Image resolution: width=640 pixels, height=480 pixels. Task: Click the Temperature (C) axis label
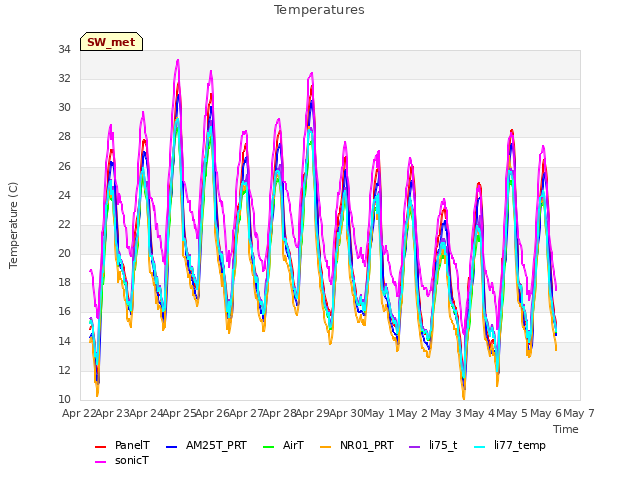(13, 225)
